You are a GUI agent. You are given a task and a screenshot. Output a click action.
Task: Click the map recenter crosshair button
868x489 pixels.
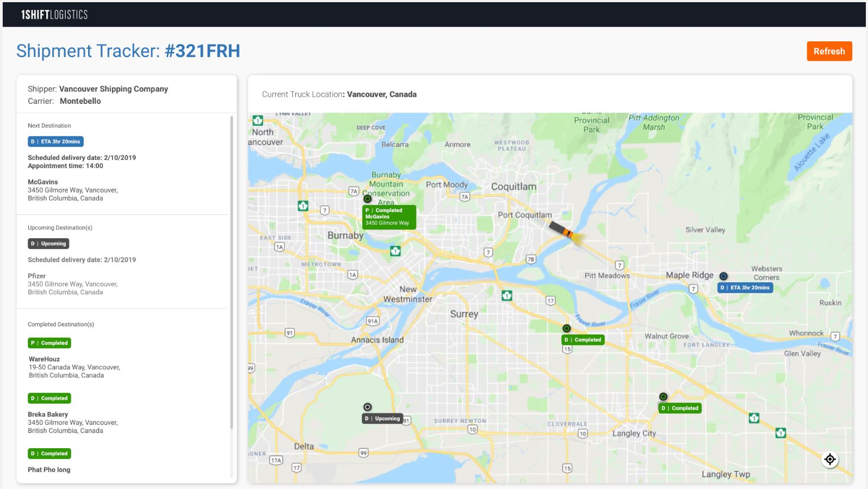pos(829,459)
